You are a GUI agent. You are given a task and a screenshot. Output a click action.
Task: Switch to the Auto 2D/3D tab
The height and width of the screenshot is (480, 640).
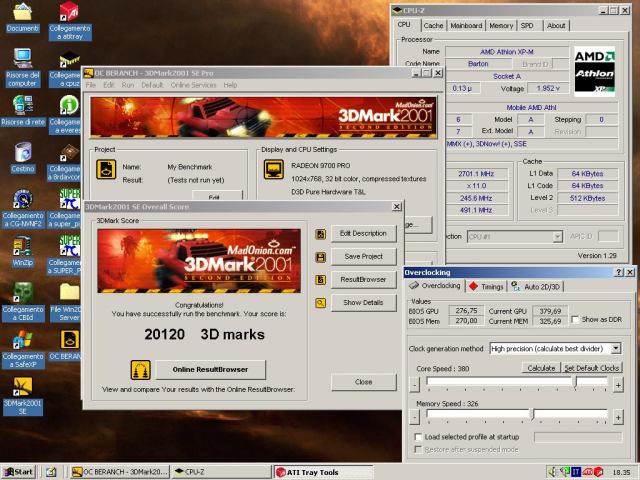[x=536, y=287]
